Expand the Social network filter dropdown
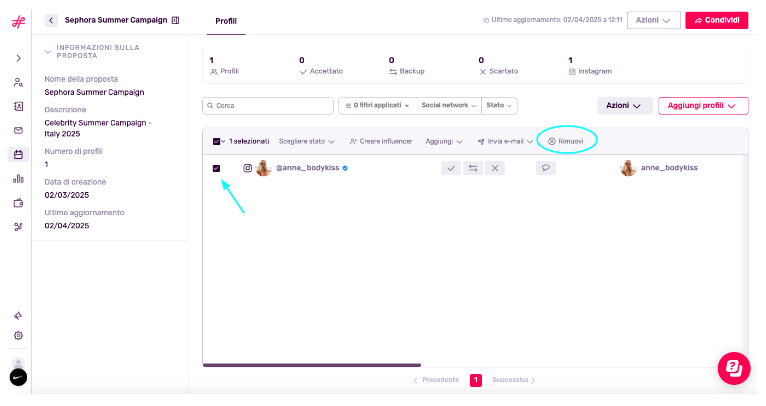The width and height of the screenshot is (766, 406). pos(448,105)
